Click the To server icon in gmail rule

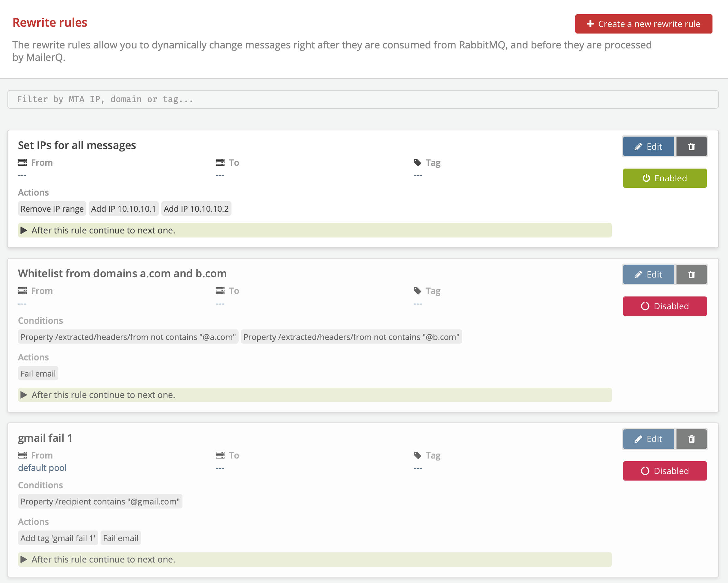(220, 455)
